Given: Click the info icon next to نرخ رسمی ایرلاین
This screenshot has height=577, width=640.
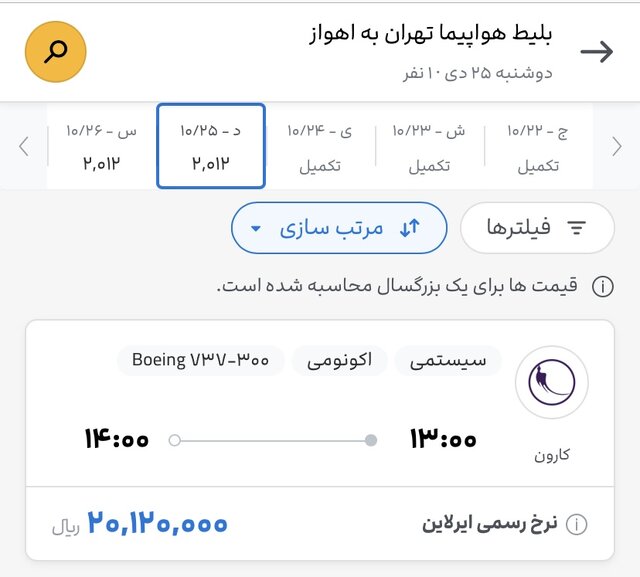Looking at the screenshot, I should 577,524.
